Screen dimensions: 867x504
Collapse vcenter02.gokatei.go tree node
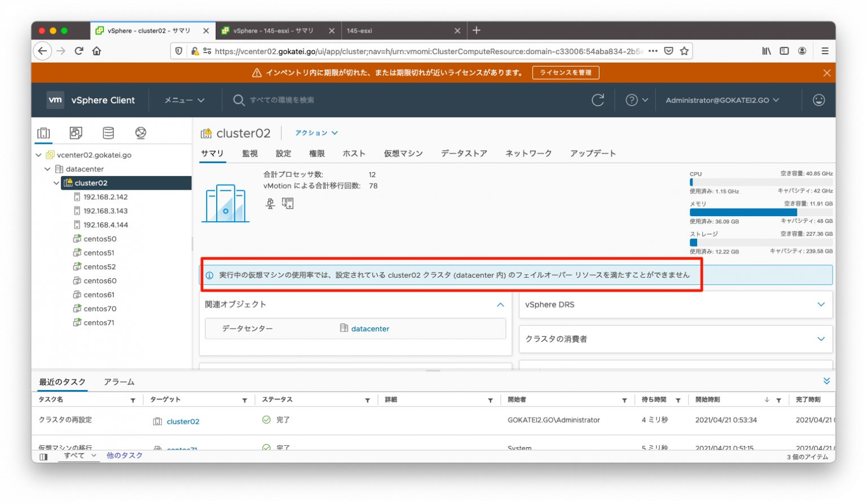(x=38, y=155)
